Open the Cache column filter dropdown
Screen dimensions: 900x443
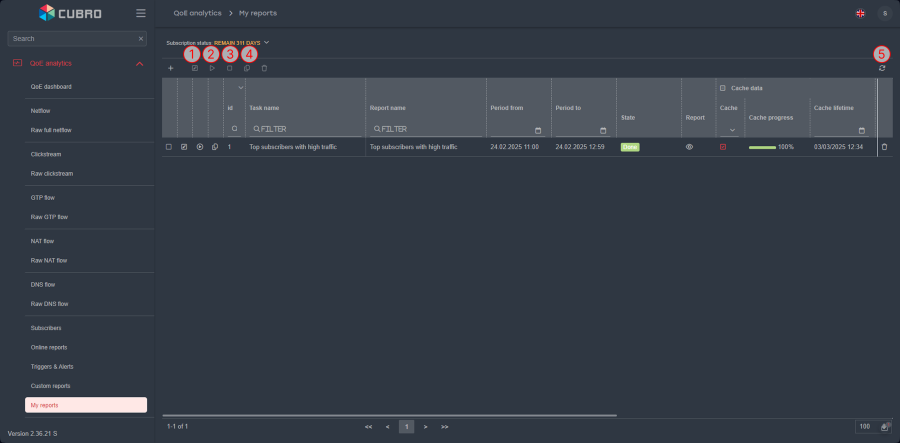click(x=732, y=130)
